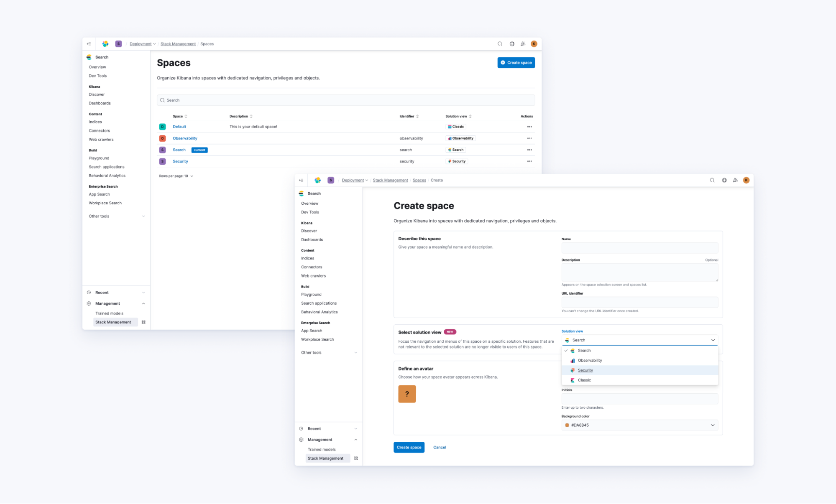Viewport: 836px width, 504px height.
Task: Focus the Initials input field
Action: coord(640,399)
